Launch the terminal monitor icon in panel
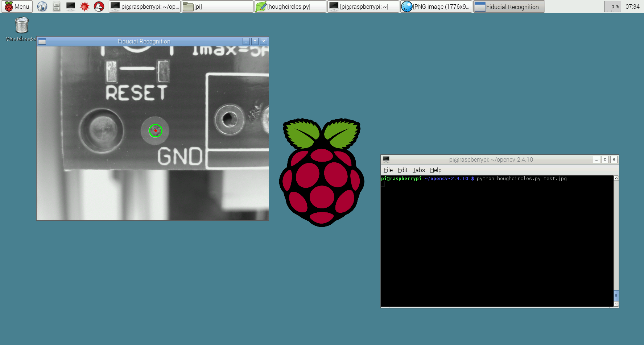This screenshot has height=345, width=644. 71,7
